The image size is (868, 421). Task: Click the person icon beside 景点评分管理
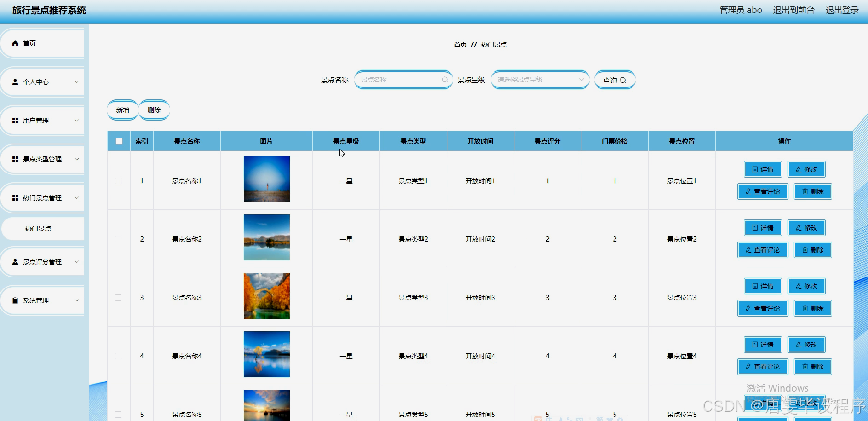tap(15, 262)
